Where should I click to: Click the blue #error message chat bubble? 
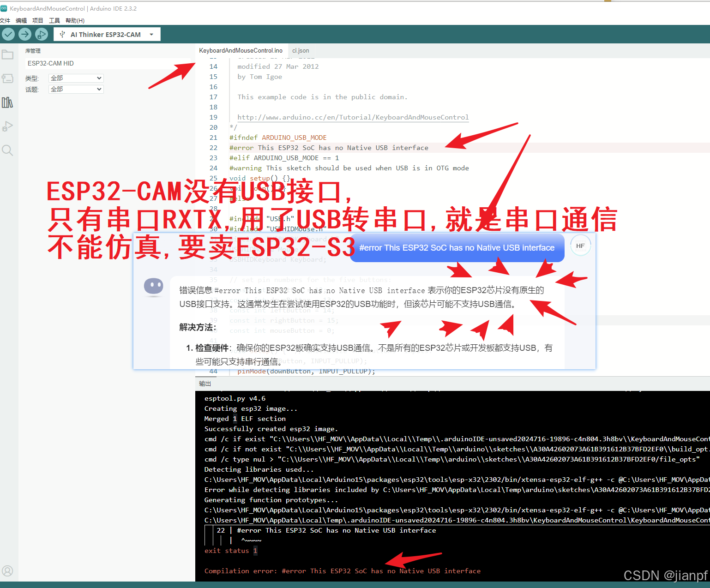point(457,248)
